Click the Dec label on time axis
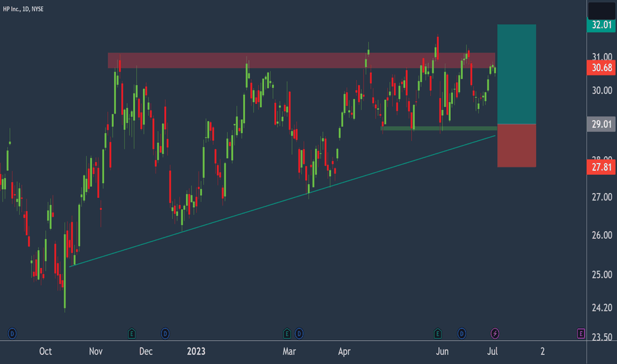Viewport: 617px width, 364px height. (146, 351)
